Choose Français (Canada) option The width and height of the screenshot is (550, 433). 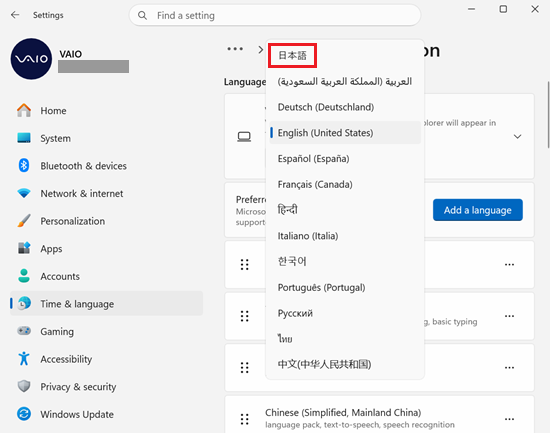pyautogui.click(x=345, y=184)
